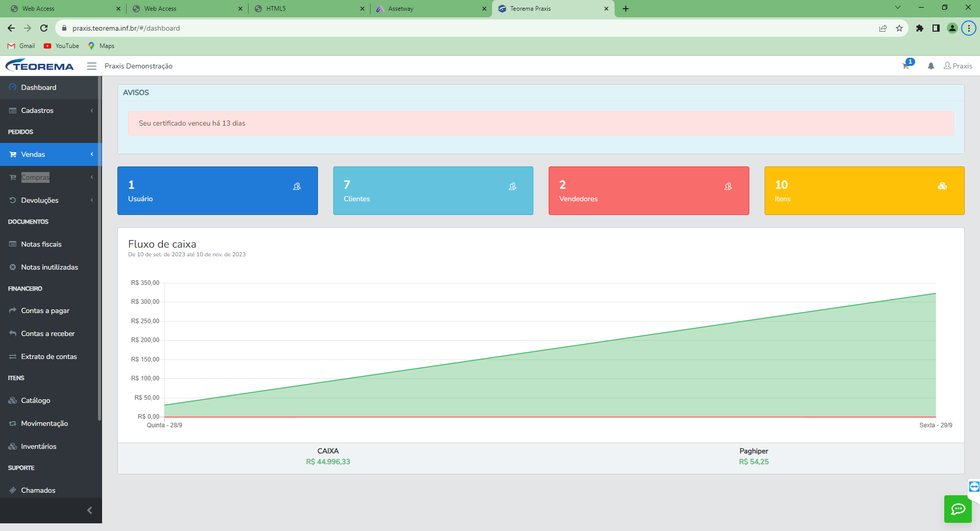Click the expired certificate warning message
Image resolution: width=980 pixels, height=531 pixels.
point(541,124)
